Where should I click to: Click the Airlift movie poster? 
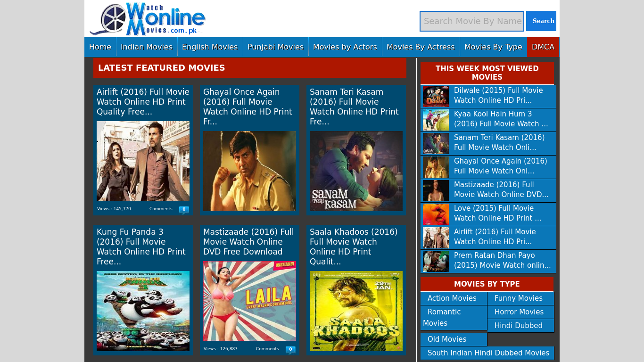143,161
